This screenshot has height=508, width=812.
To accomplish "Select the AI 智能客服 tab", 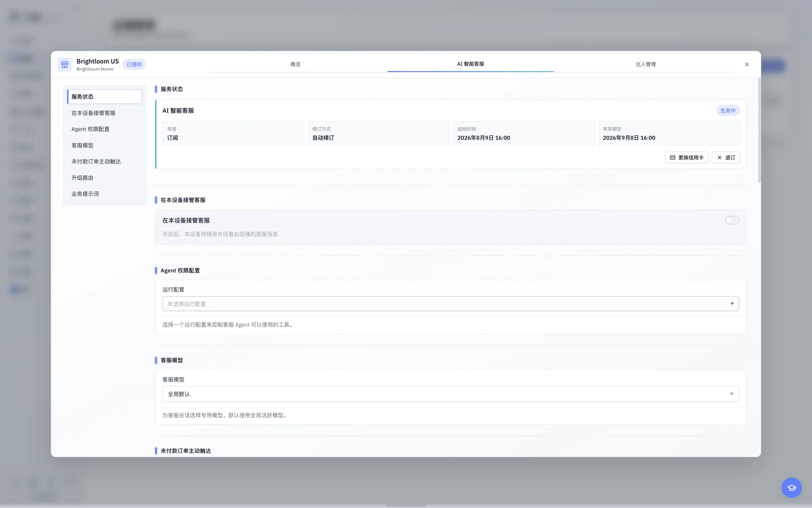I will [x=470, y=64].
